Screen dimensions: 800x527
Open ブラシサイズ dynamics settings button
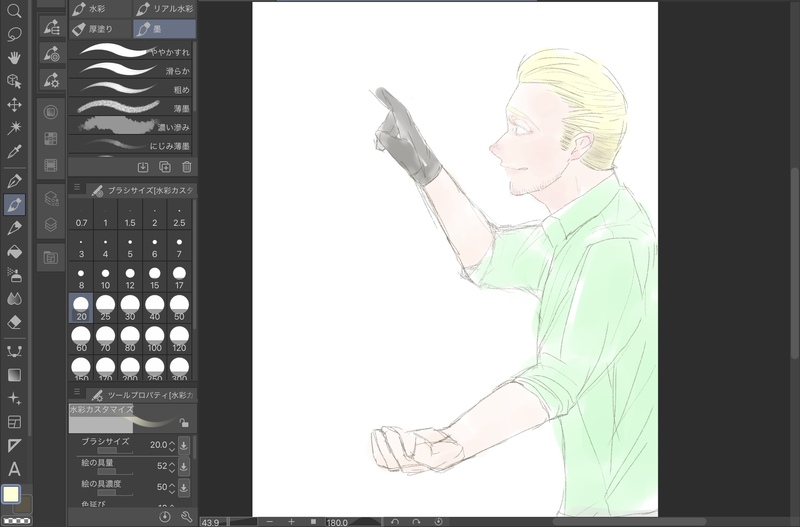[184, 445]
